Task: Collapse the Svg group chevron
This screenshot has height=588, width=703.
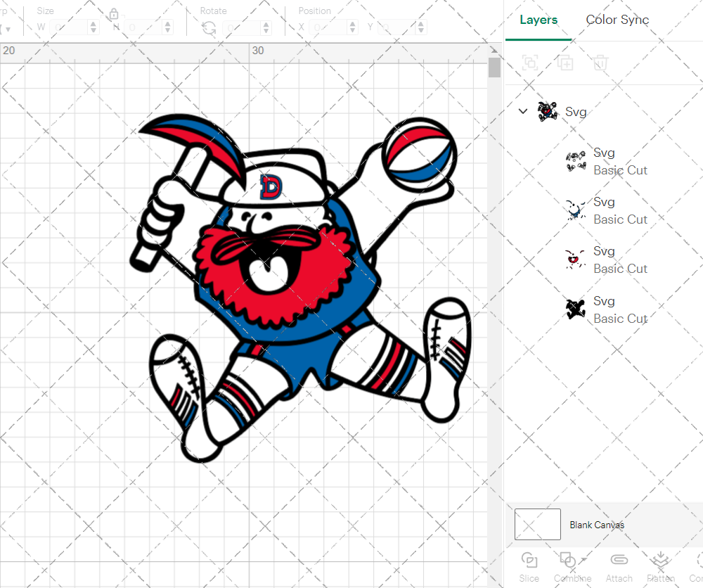Action: (523, 111)
